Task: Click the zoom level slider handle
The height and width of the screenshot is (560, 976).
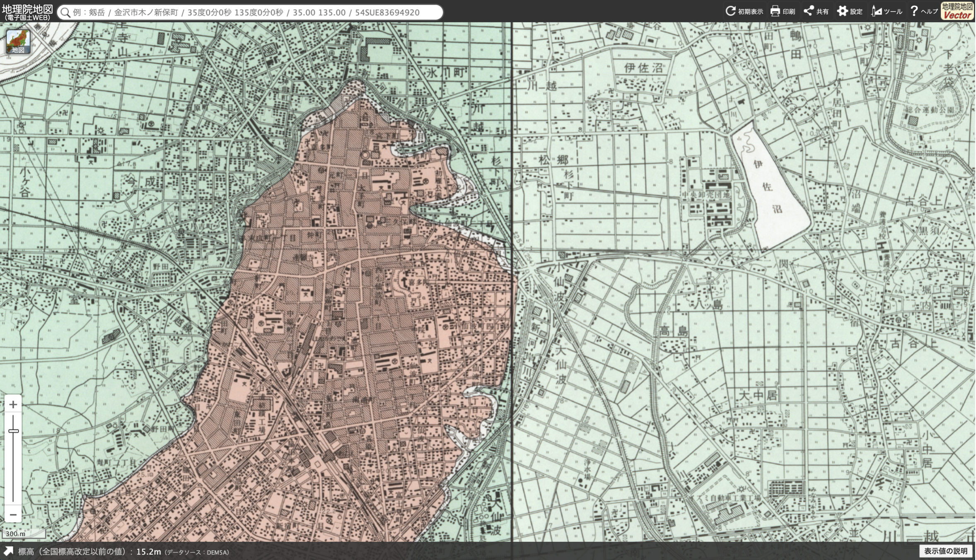Action: [13, 431]
